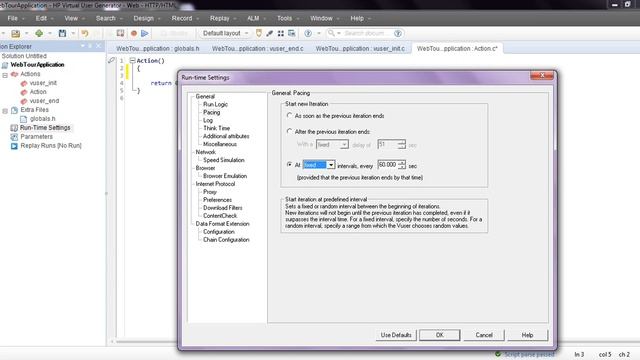Select Chain Configuration in the settings tree

pos(226,240)
